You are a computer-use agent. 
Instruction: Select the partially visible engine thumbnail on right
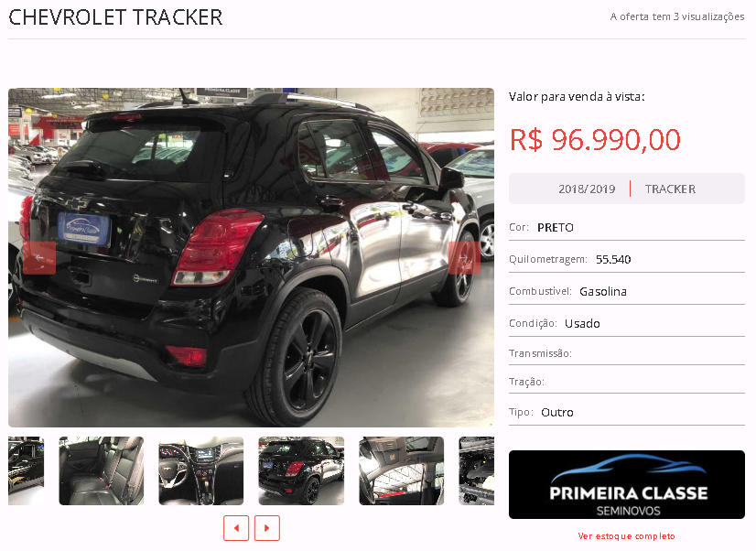tap(476, 471)
